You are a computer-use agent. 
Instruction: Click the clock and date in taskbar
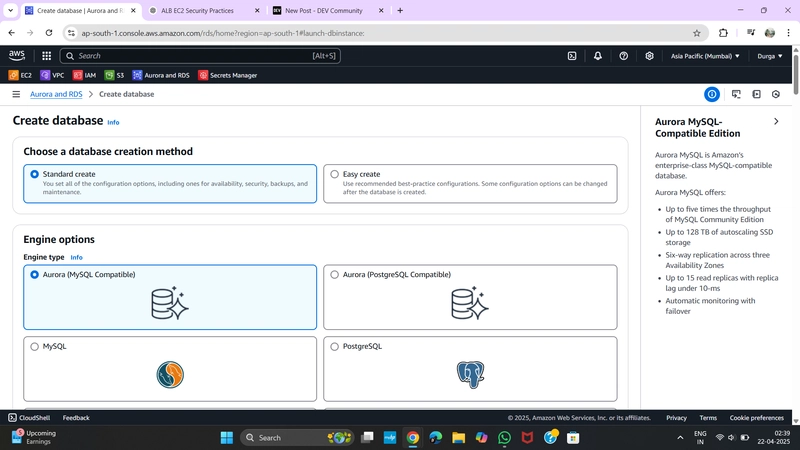tap(774, 437)
